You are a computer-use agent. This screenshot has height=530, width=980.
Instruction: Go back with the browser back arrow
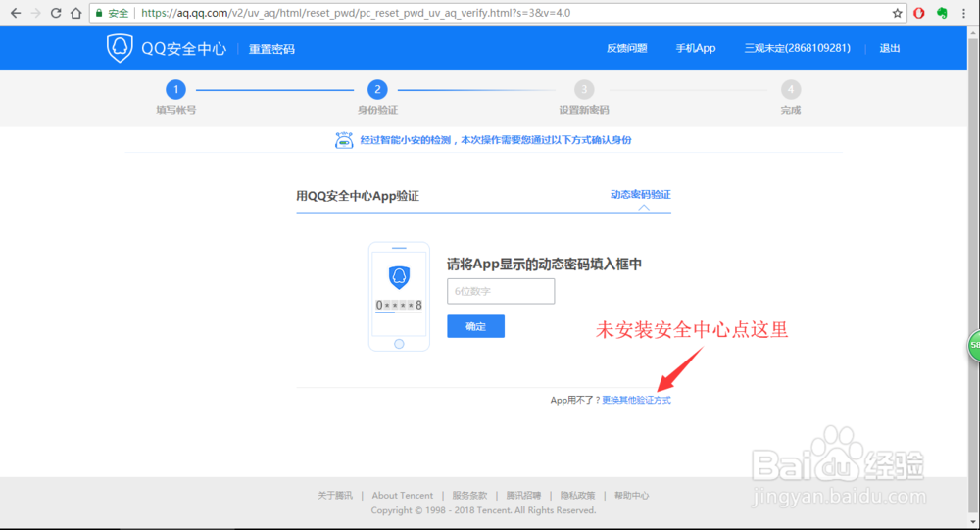[16, 13]
